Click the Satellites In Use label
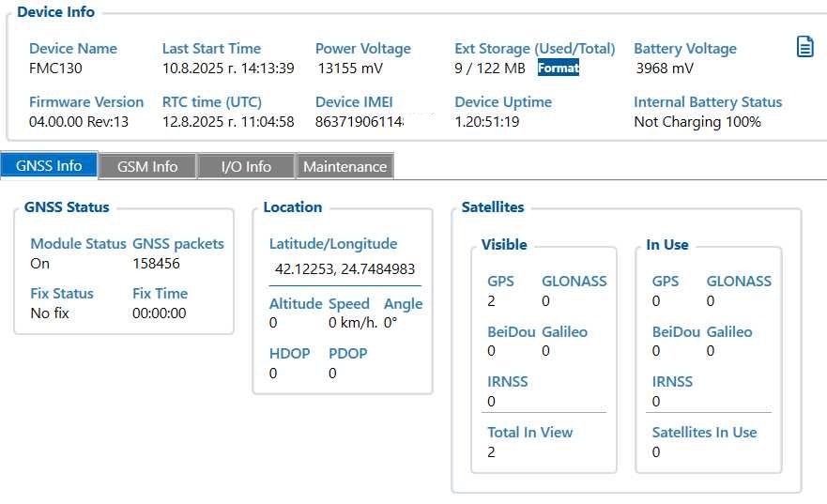Viewport: 827px width, 504px height. coord(704,433)
